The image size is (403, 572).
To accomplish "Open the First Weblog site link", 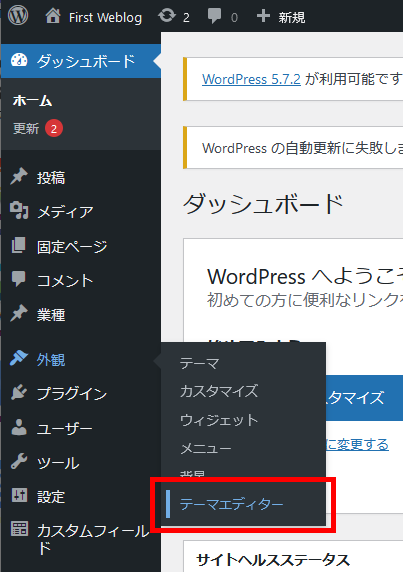I will pyautogui.click(x=105, y=17).
